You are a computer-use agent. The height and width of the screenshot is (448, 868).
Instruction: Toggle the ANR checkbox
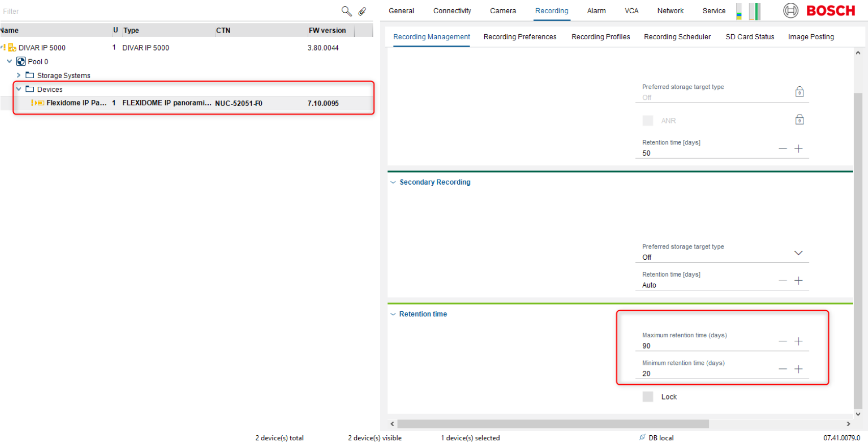648,120
